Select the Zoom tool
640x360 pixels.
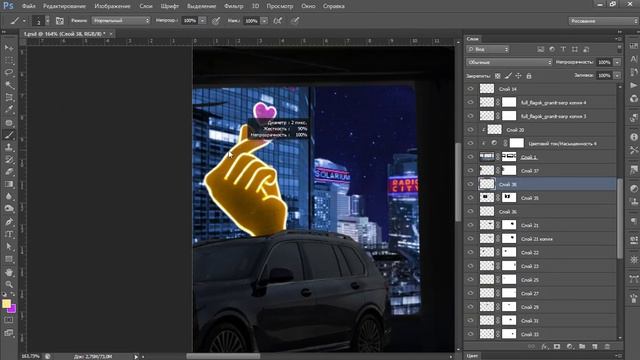[x=9, y=284]
